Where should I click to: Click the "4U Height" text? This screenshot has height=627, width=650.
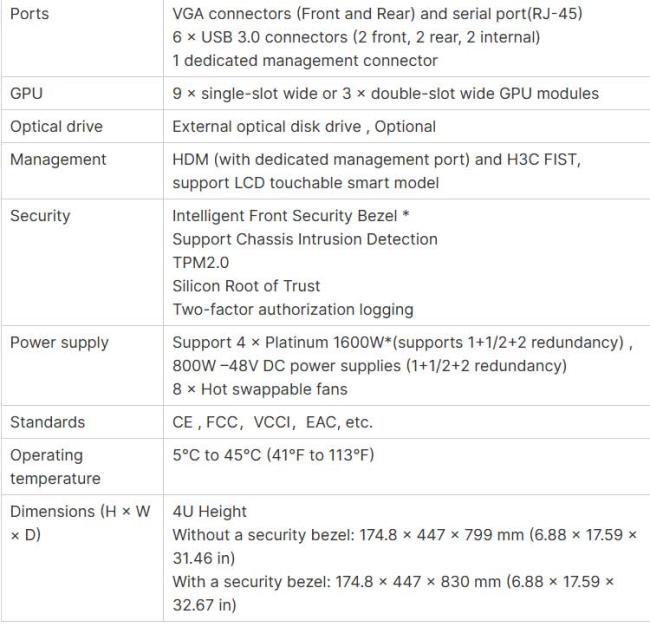coord(210,512)
